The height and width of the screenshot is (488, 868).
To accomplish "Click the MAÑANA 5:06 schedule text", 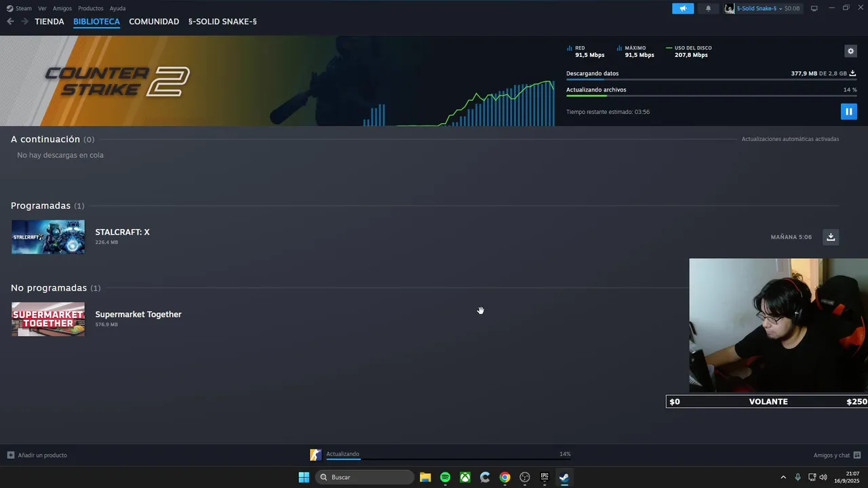I will pos(791,237).
